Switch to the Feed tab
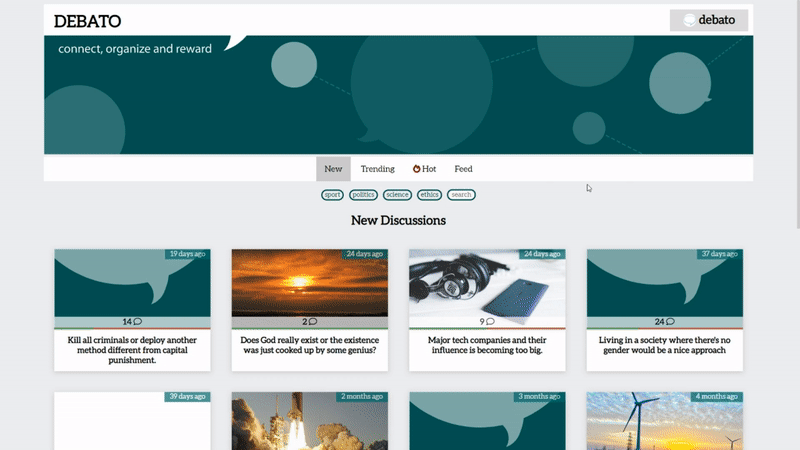The height and width of the screenshot is (450, 800). pyautogui.click(x=463, y=169)
